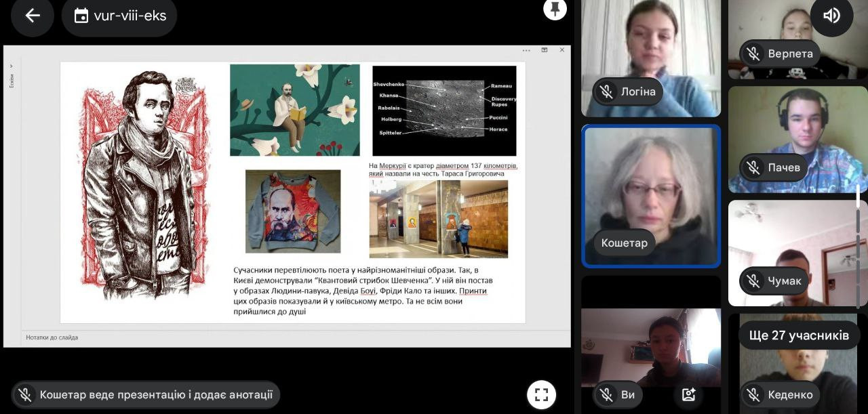The height and width of the screenshot is (414, 868).
Task: Expand the list with Ще 27 учасників
Action: pos(798,335)
